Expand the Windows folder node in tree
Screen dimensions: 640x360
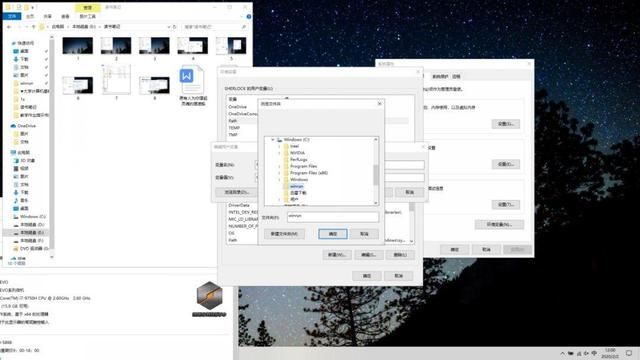280,179
